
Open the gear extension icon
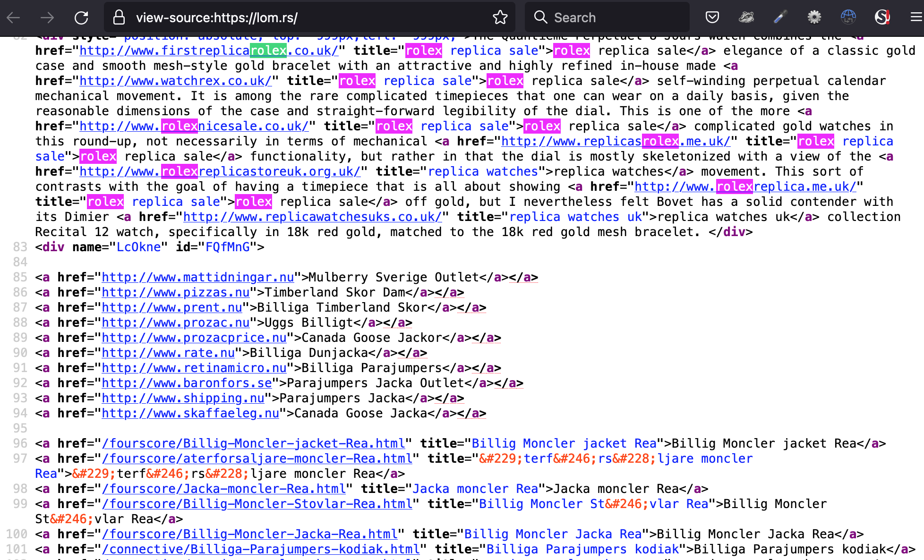[x=814, y=18]
